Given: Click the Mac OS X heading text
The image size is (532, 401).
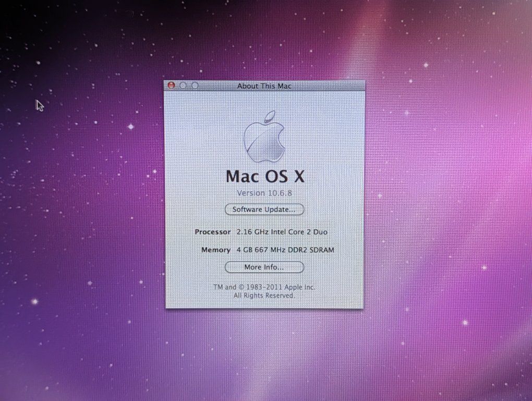Looking at the screenshot, I should pyautogui.click(x=265, y=176).
